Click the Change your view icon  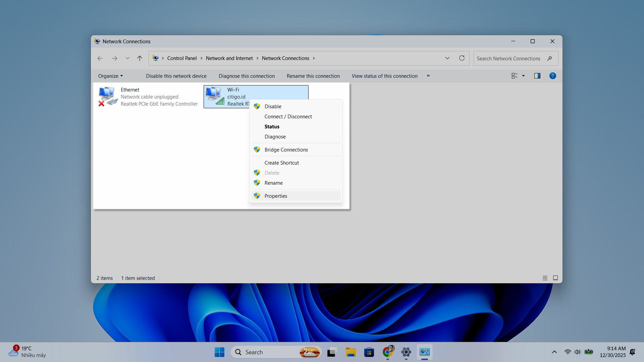click(514, 76)
